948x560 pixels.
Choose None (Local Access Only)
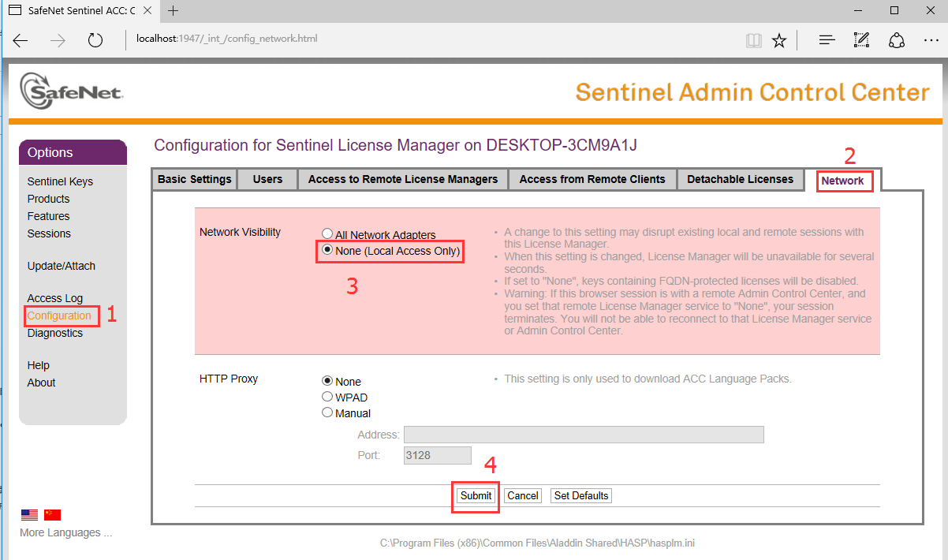click(327, 251)
